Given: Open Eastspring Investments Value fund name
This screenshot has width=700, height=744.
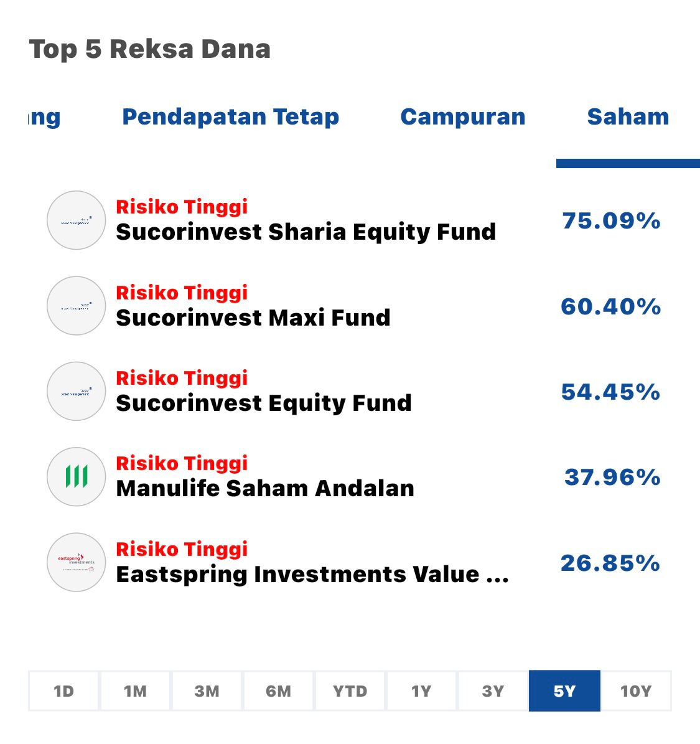Looking at the screenshot, I should [312, 574].
